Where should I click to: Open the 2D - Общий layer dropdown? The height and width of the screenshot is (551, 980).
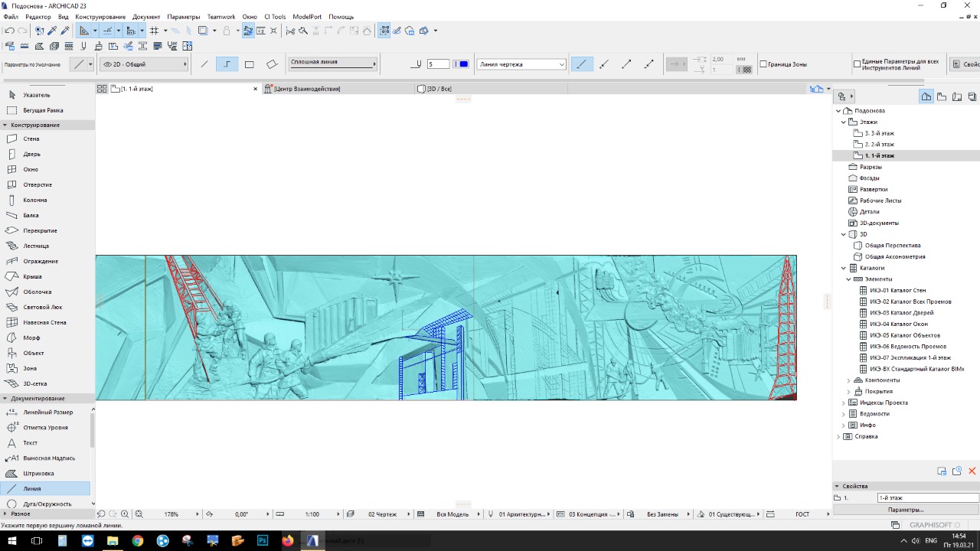(x=144, y=64)
